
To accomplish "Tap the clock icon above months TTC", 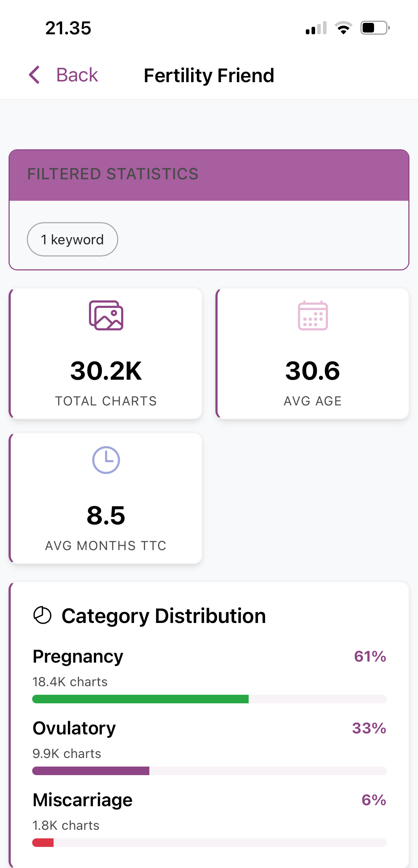I will click(106, 460).
